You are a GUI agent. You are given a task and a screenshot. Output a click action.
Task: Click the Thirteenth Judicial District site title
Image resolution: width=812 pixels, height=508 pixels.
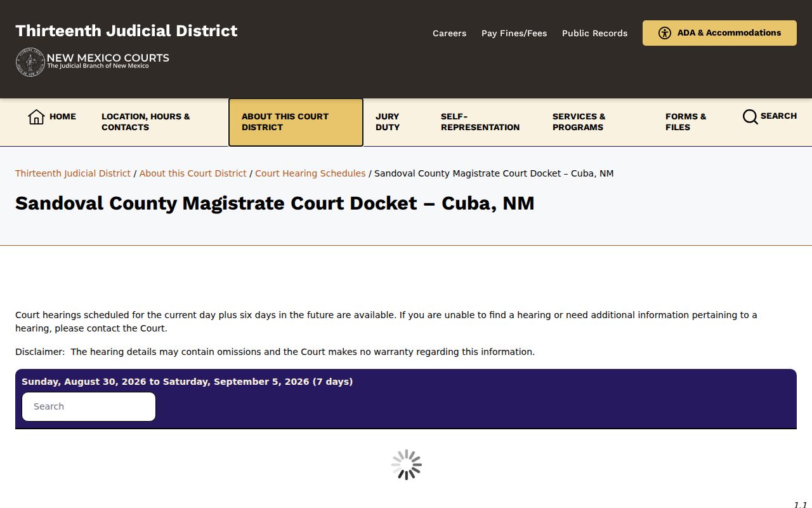pos(126,30)
